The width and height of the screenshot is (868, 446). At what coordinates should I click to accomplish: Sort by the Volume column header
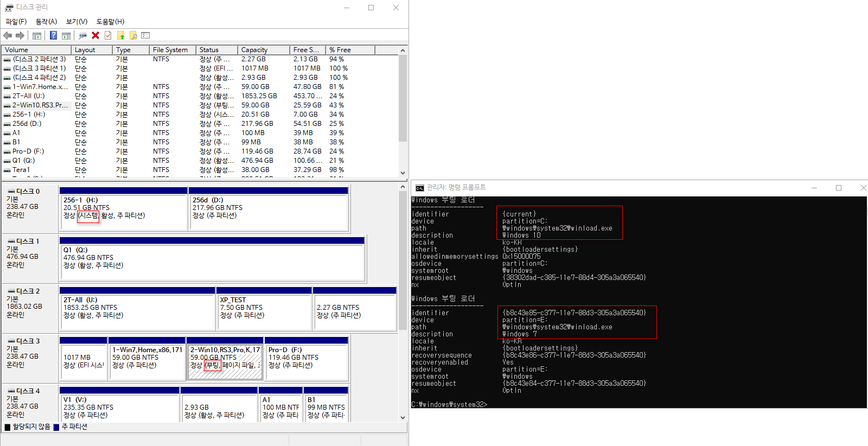[36, 50]
